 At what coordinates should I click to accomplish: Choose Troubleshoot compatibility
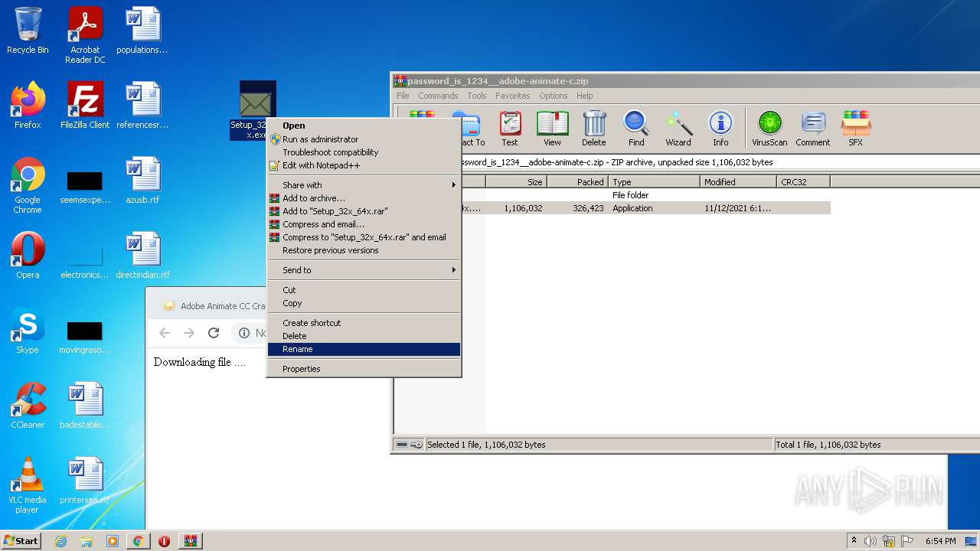coord(364,152)
